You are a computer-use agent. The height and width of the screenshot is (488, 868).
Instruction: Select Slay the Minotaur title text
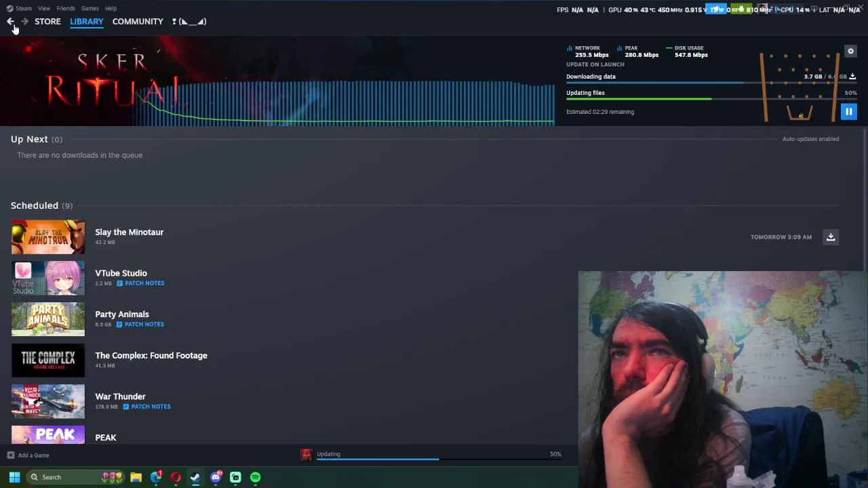[x=129, y=232]
